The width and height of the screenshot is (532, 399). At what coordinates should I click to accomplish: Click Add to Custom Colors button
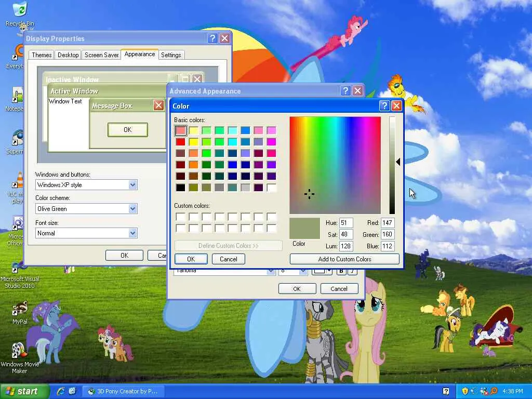tap(345, 259)
